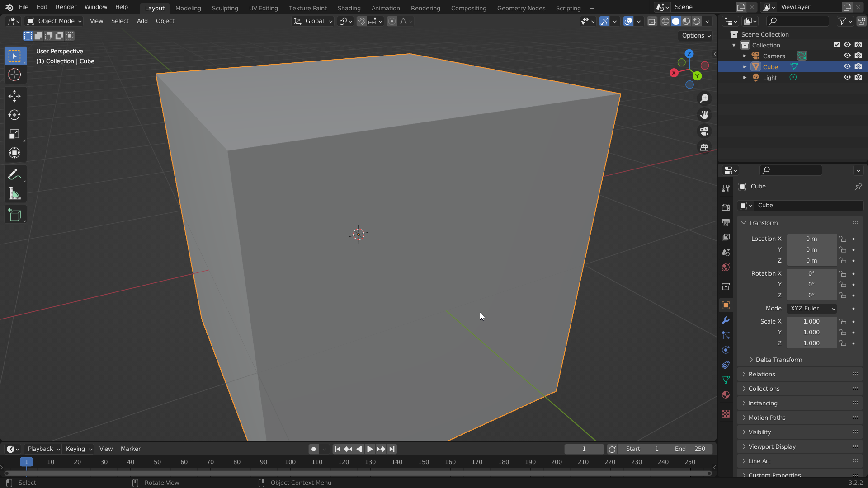Toggle the Location X lock icon
868x488 pixels.
pos(843,239)
